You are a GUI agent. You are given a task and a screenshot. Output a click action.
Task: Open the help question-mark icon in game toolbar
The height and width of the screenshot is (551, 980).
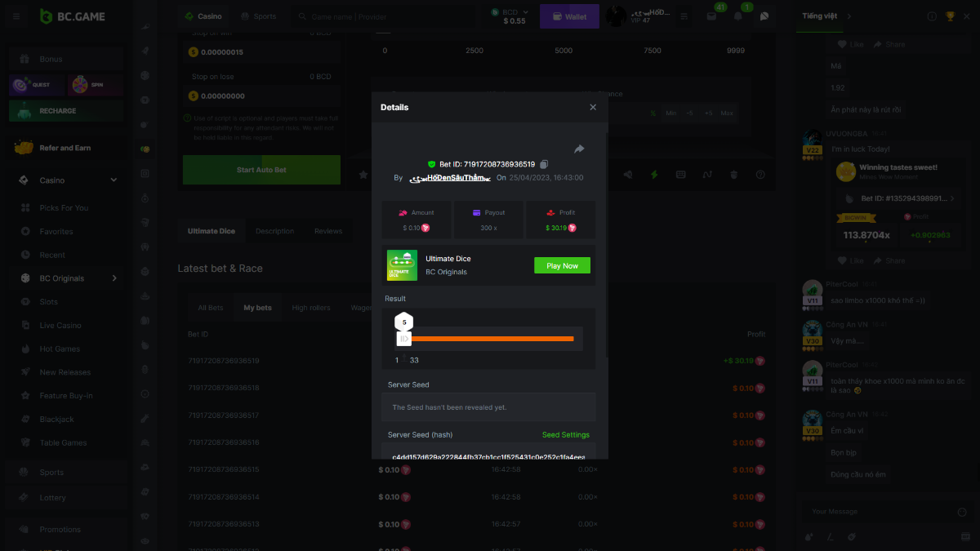pos(760,175)
